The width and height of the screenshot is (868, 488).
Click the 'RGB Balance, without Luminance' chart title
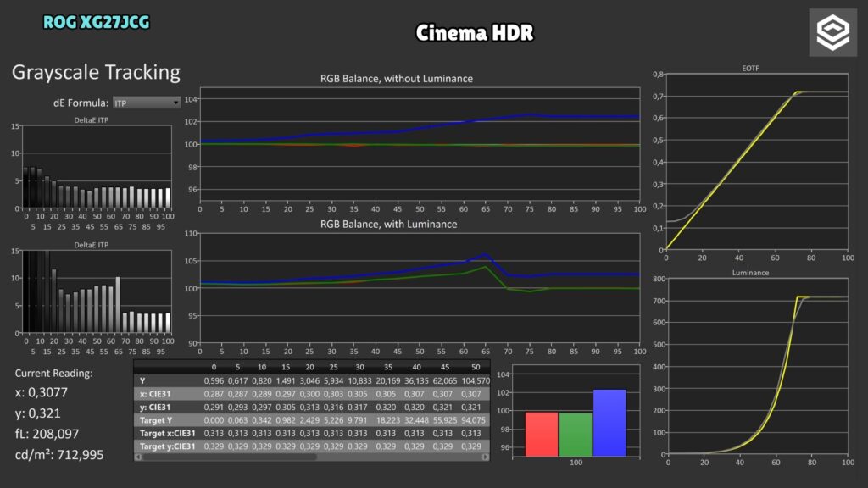coord(397,79)
